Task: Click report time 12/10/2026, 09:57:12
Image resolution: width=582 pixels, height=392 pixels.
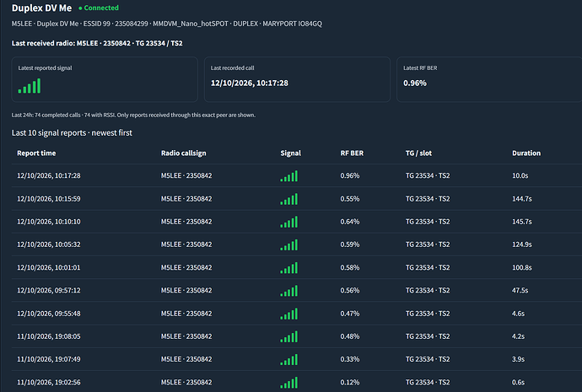Action: coord(49,291)
